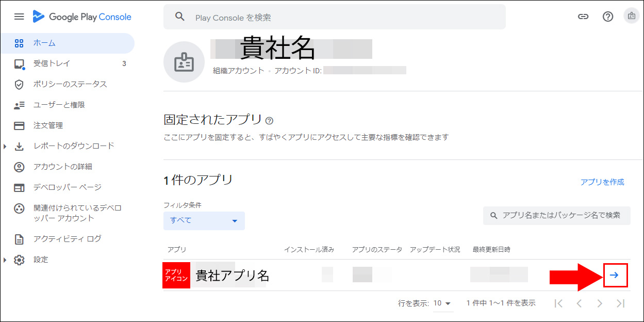The image size is (644, 322).
Task: Click help icon beside 固定されたアプリ
Action: 269,121
